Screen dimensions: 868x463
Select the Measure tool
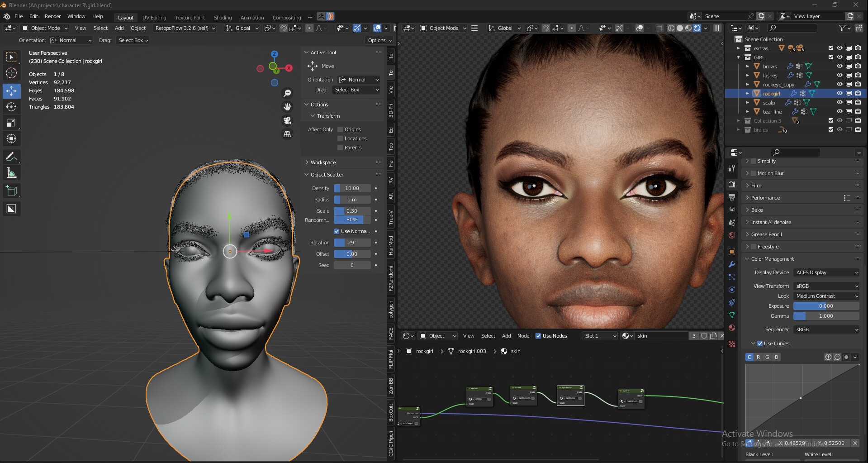click(x=11, y=173)
